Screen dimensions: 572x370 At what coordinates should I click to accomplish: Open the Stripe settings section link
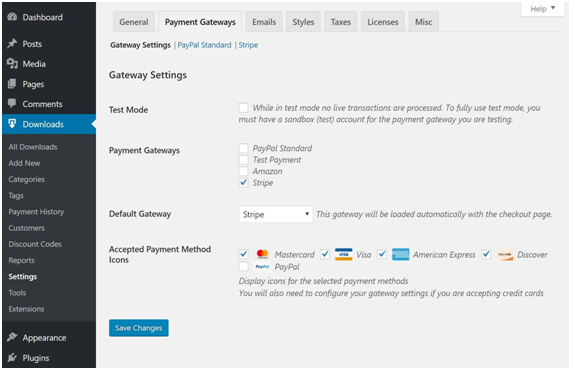click(x=248, y=45)
